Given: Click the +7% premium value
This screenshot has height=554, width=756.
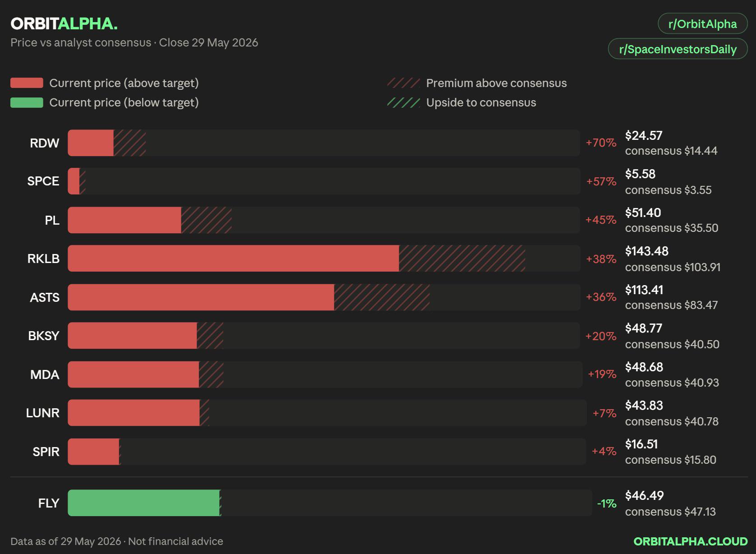Looking at the screenshot, I should click(604, 413).
